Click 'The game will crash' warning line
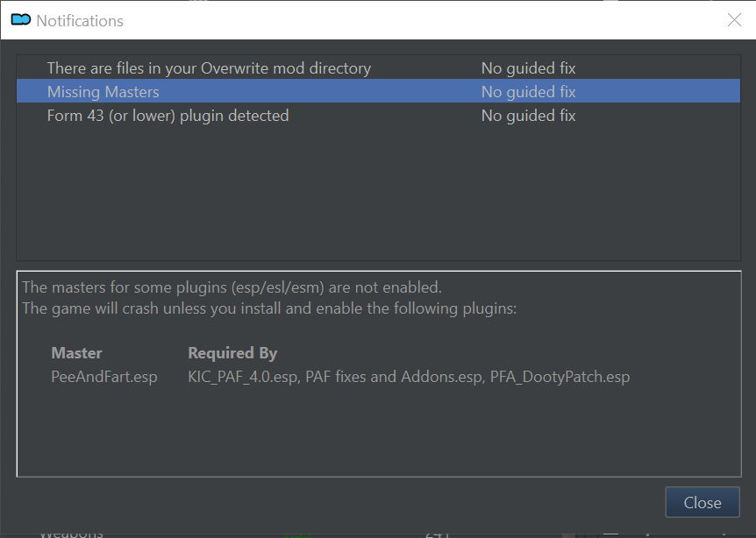The width and height of the screenshot is (756, 538). click(269, 308)
